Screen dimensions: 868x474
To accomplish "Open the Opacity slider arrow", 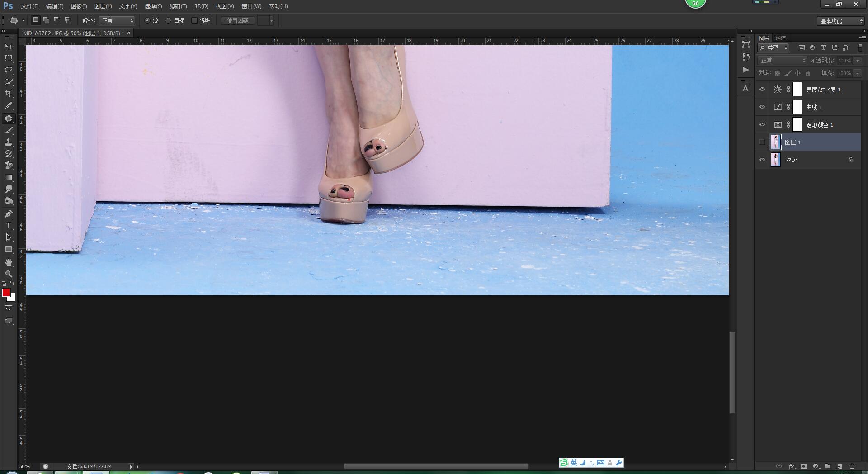I will 857,60.
